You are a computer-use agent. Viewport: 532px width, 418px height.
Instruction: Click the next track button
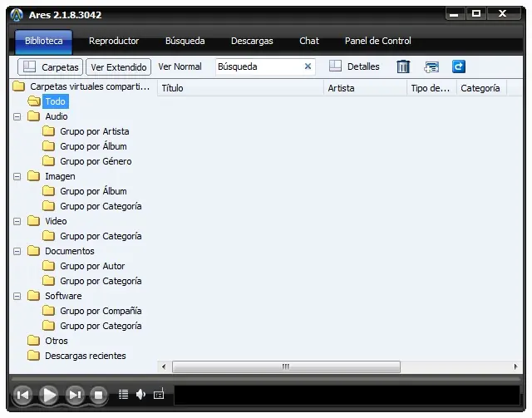click(x=75, y=395)
